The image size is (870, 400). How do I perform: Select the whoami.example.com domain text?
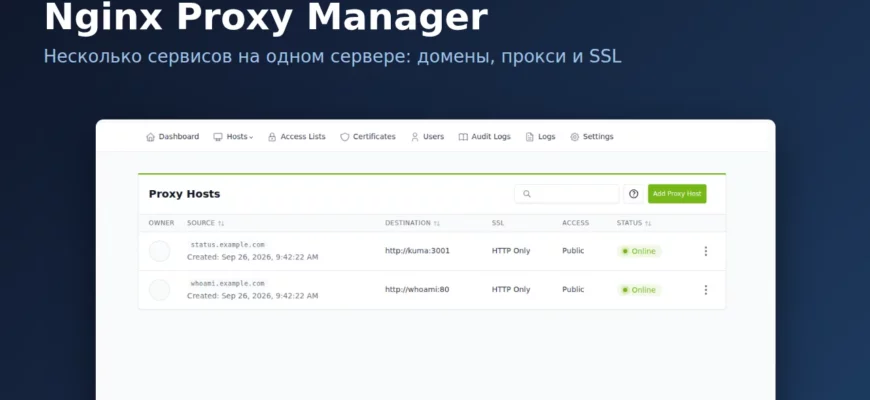pyautogui.click(x=227, y=283)
